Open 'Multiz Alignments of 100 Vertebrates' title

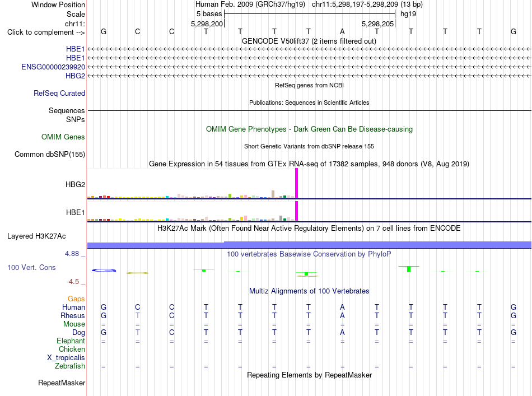[309, 291]
